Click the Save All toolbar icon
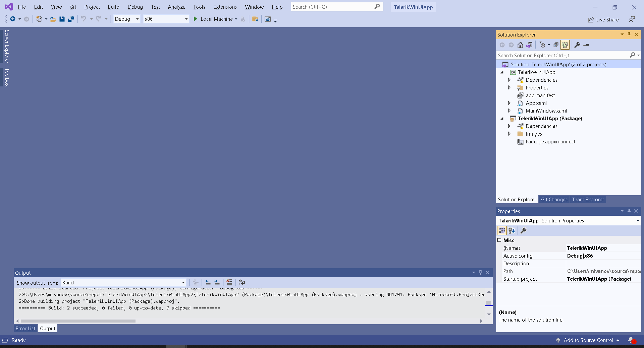 coord(71,19)
